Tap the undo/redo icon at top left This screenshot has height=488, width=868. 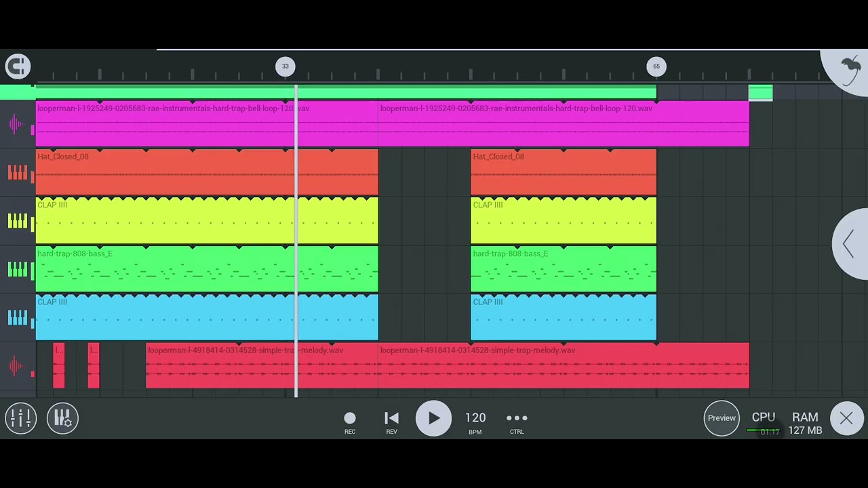18,66
